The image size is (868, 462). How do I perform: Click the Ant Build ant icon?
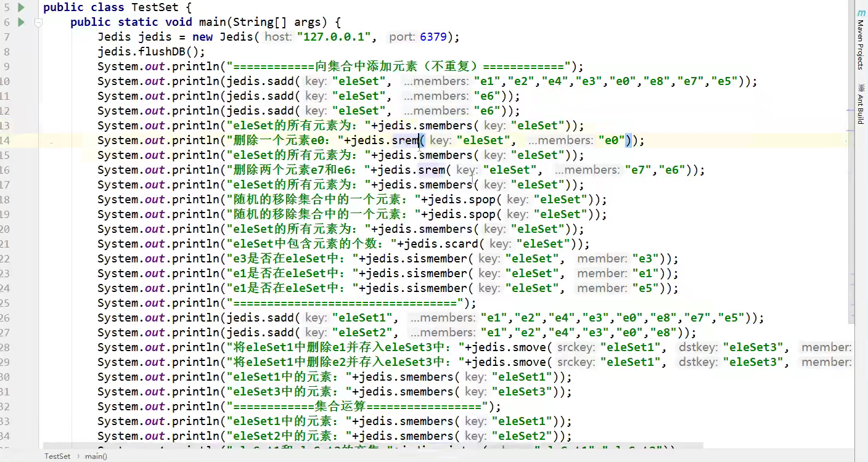(x=861, y=88)
